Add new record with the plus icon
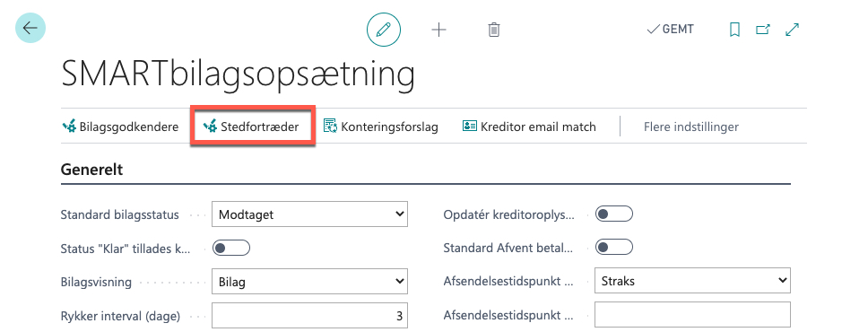The image size is (868, 332). pos(438,30)
